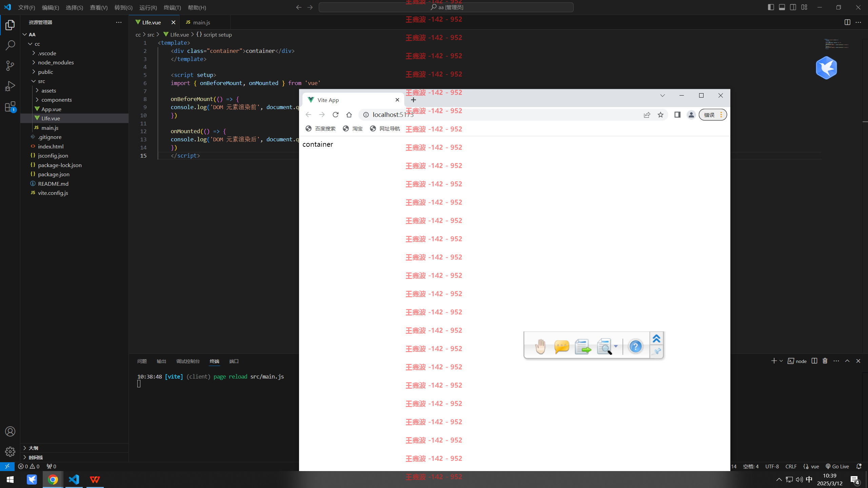Viewport: 868px width, 488px height.
Task: Open Manage gear in activity bar
Action: click(10, 452)
